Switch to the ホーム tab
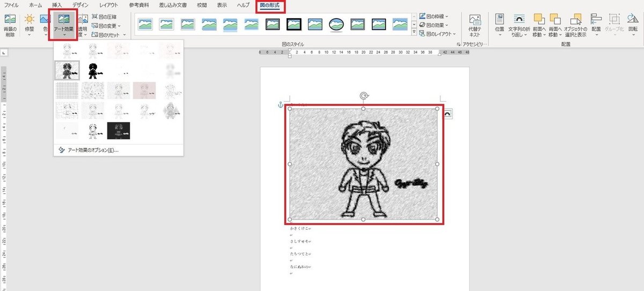The image size is (644, 291). click(x=35, y=5)
